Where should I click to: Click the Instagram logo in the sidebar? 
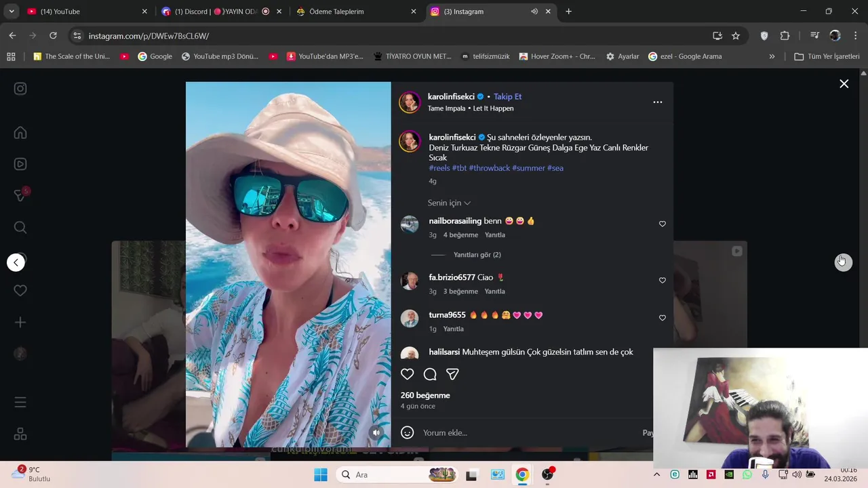tap(20, 89)
